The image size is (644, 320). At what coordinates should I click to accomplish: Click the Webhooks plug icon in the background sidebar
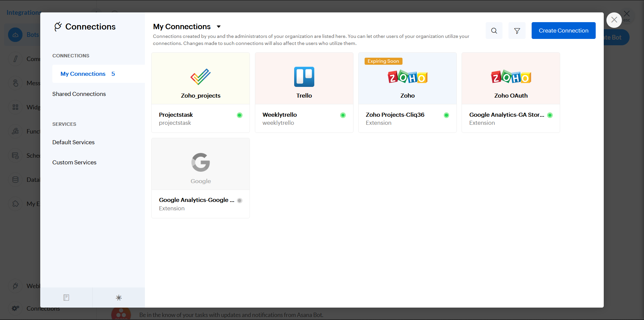pyautogui.click(x=15, y=286)
